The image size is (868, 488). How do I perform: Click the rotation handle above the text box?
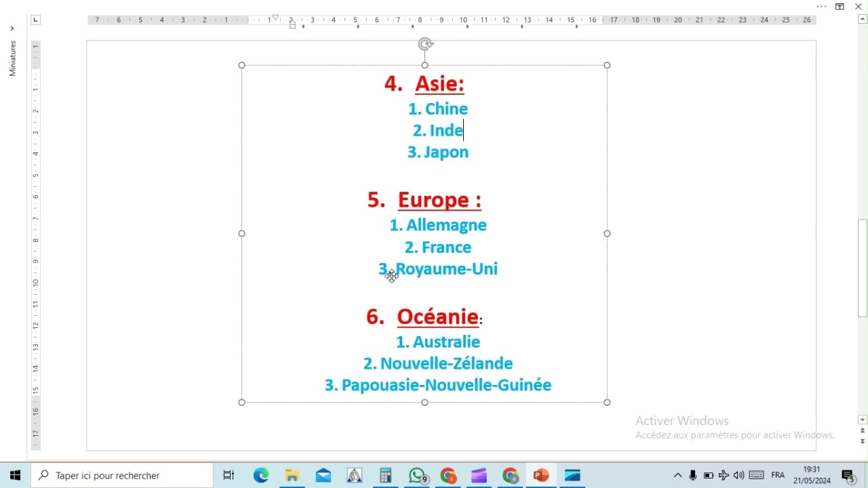pos(425,45)
